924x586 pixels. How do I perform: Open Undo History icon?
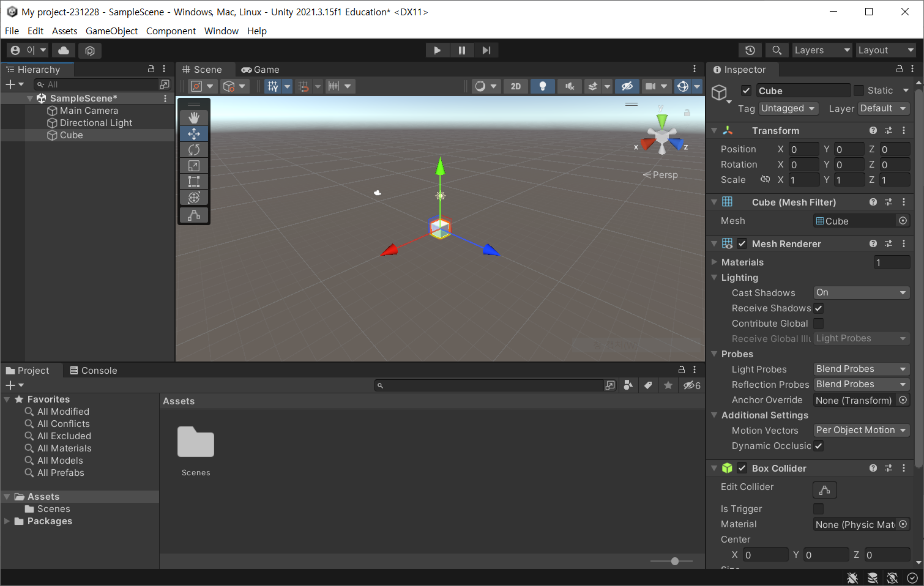pyautogui.click(x=750, y=50)
